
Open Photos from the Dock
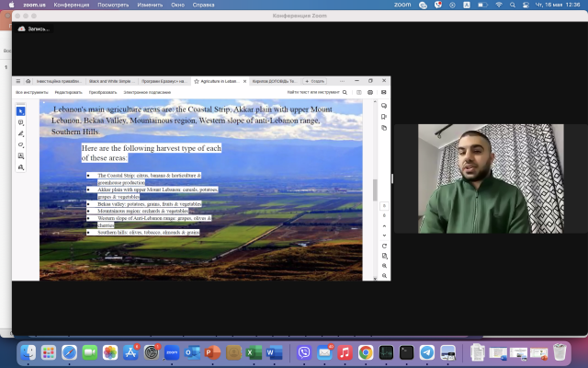[x=110, y=352]
